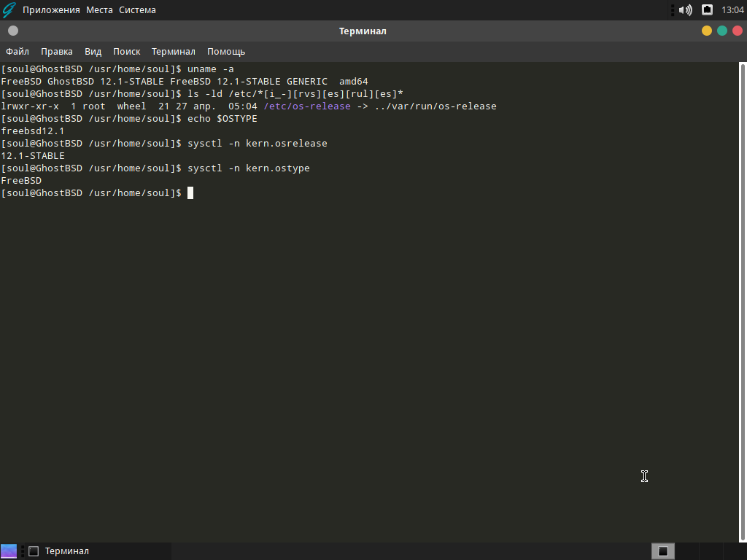Click '../var/run/os-release' target path
This screenshot has width=747, height=560.
pyautogui.click(x=436, y=106)
